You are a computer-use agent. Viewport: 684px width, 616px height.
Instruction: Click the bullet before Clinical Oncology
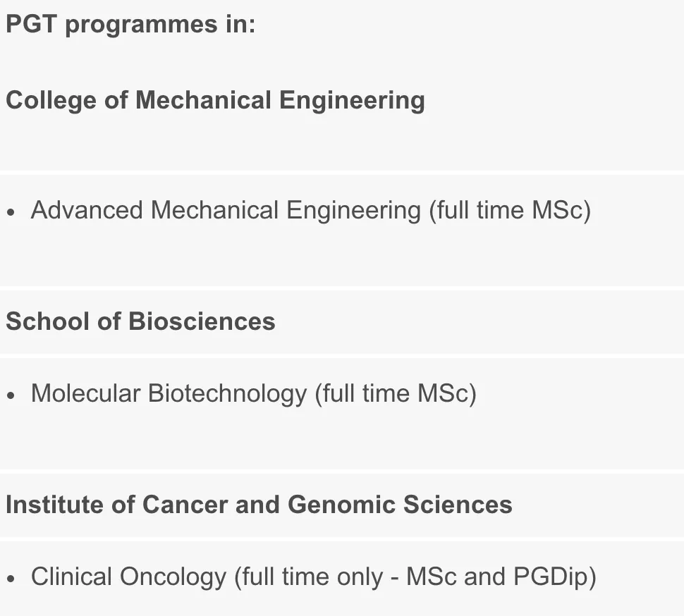pos(11,579)
